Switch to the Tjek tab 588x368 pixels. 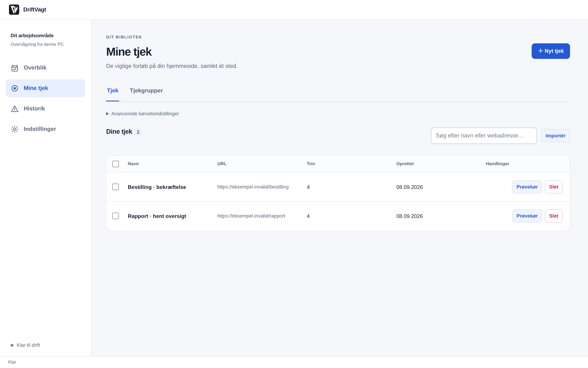coord(112,91)
